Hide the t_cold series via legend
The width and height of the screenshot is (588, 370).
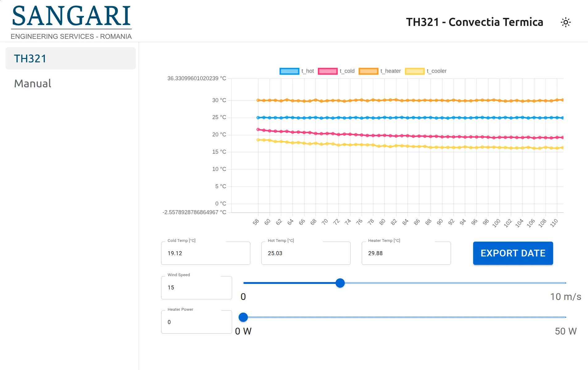click(x=336, y=71)
